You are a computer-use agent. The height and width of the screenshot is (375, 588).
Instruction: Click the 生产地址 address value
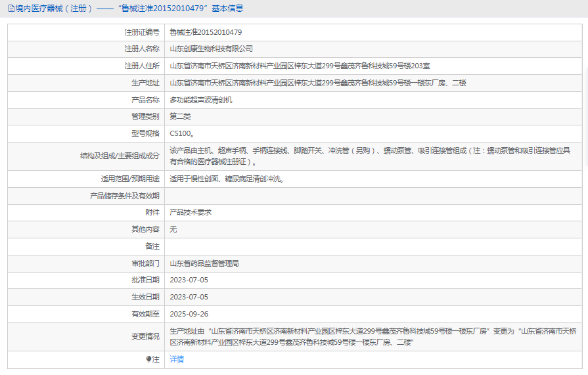pos(317,83)
